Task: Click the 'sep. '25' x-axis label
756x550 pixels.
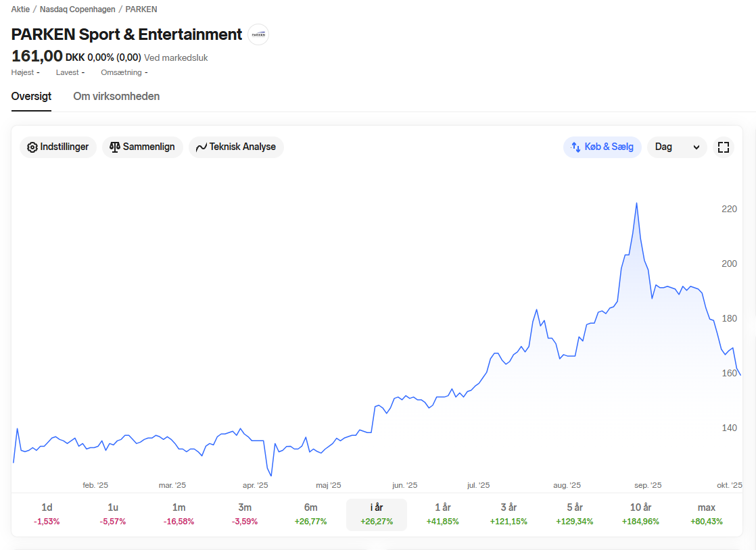Action: click(648, 485)
